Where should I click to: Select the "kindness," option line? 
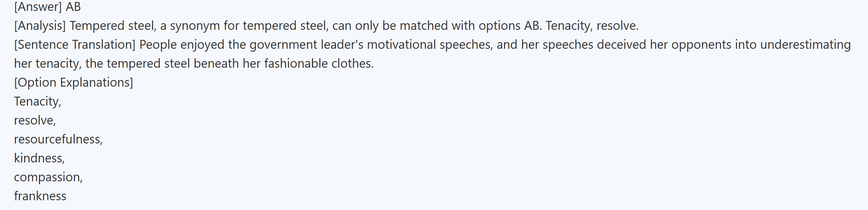pyautogui.click(x=39, y=158)
